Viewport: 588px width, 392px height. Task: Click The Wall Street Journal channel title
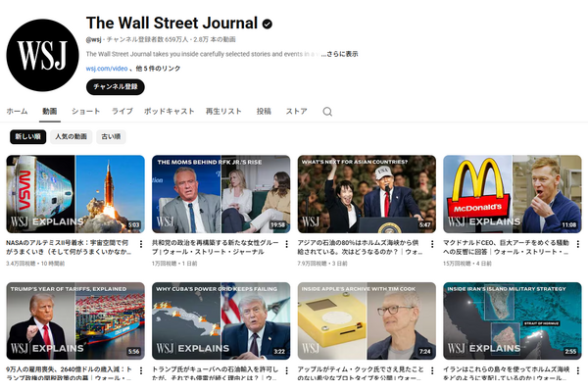[x=171, y=23]
